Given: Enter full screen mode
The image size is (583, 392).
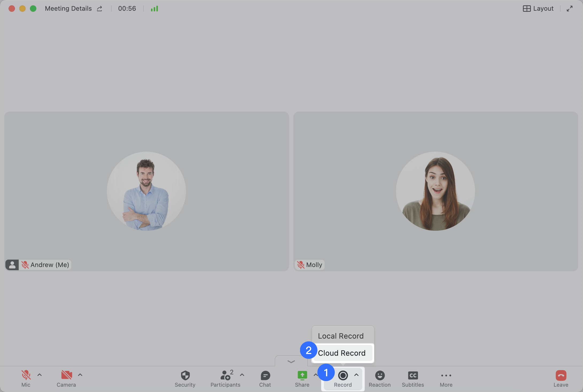Looking at the screenshot, I should 570,9.
